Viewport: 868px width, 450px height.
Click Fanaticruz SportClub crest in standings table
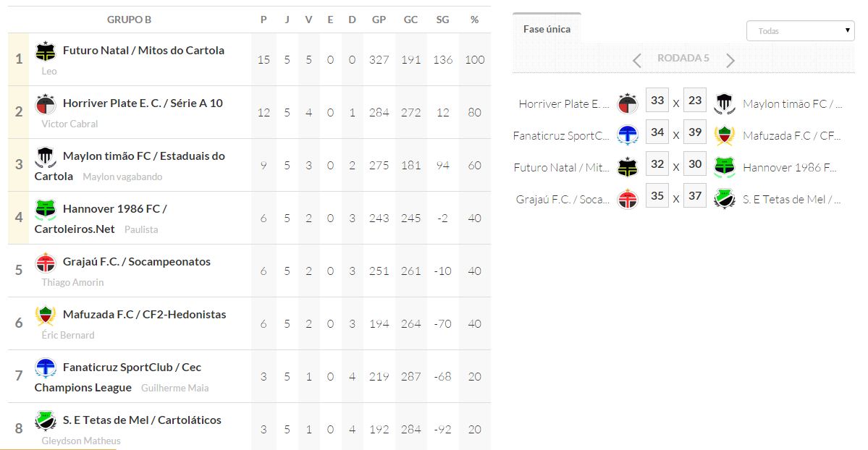click(x=46, y=368)
